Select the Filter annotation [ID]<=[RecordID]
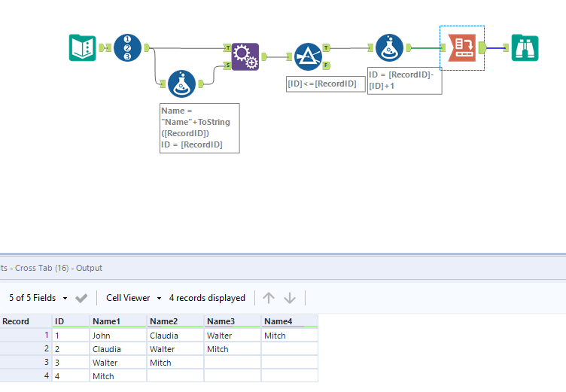566x392 pixels. (x=326, y=84)
